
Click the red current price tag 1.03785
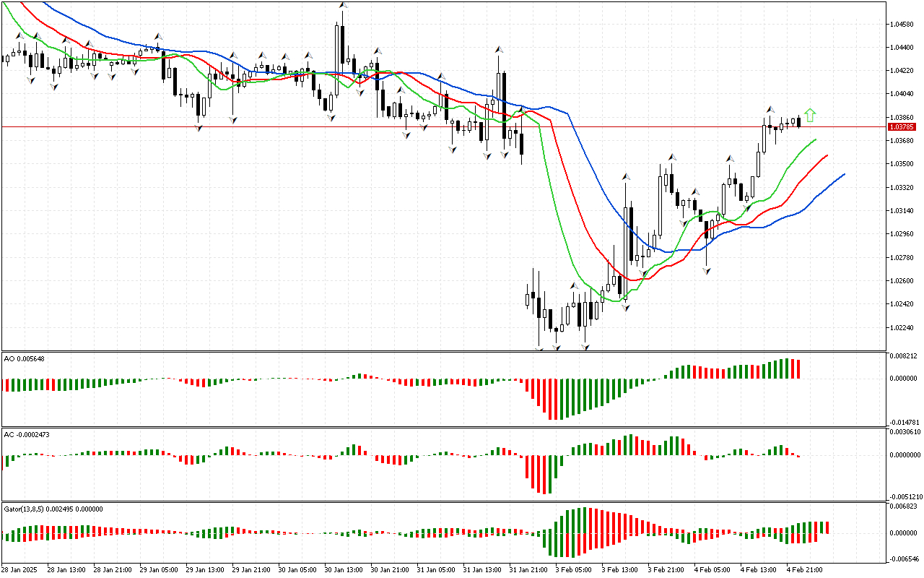pos(902,126)
